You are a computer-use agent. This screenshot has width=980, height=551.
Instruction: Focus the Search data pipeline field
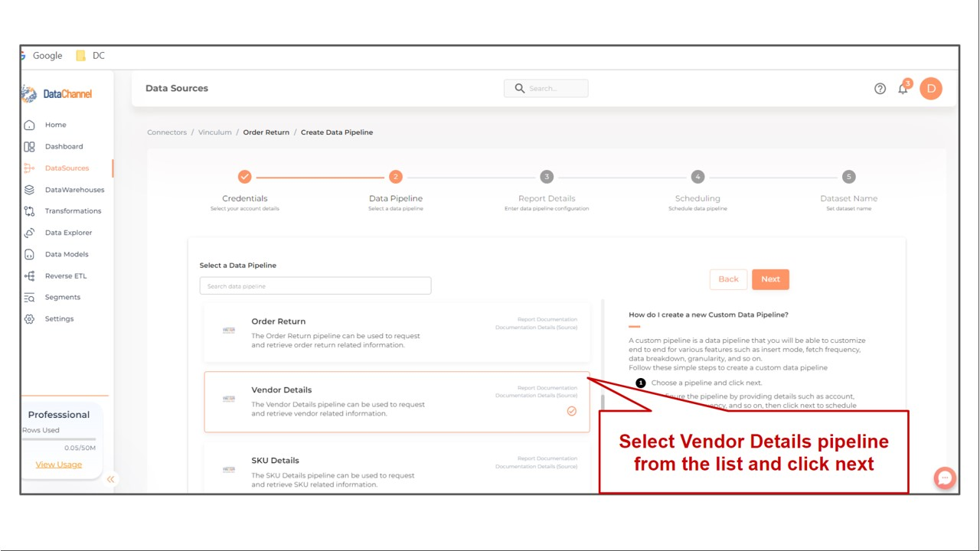point(315,286)
